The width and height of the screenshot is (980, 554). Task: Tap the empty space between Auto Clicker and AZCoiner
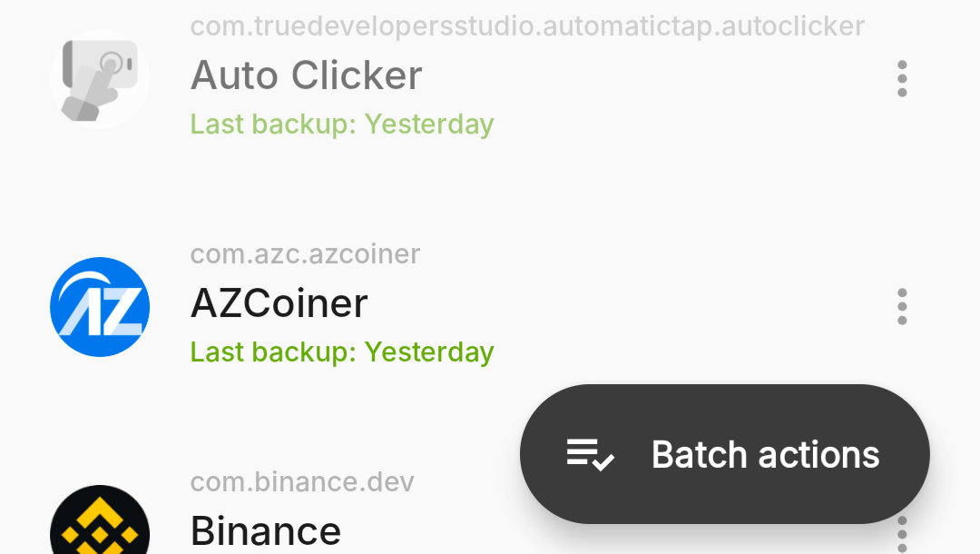pos(490,188)
